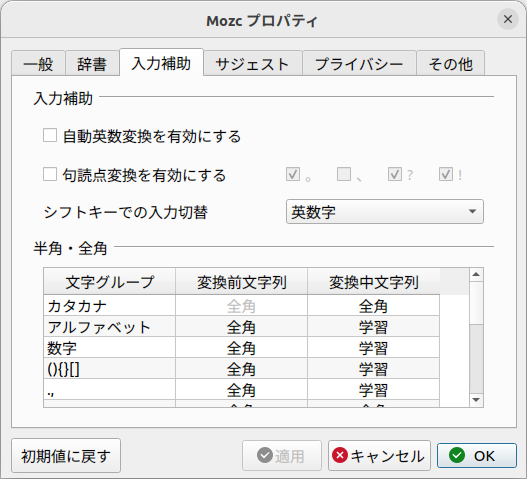Toggle the ! punctuation checkbox
Screen dimensions: 527x479
click(446, 174)
